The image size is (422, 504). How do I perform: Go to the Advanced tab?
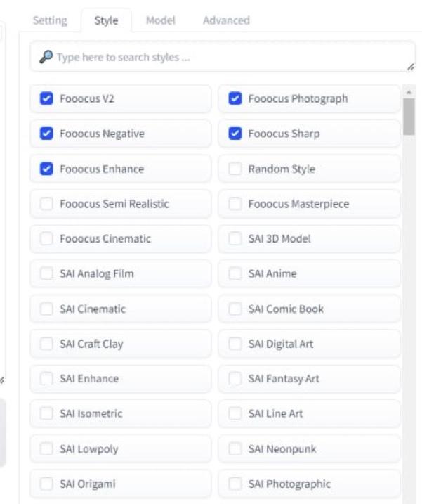pyautogui.click(x=226, y=20)
